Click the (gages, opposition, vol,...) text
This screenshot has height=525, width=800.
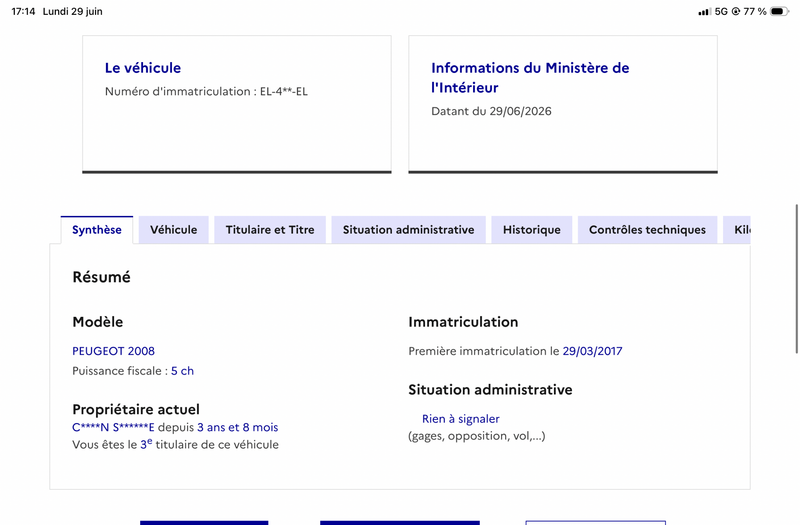[477, 436]
